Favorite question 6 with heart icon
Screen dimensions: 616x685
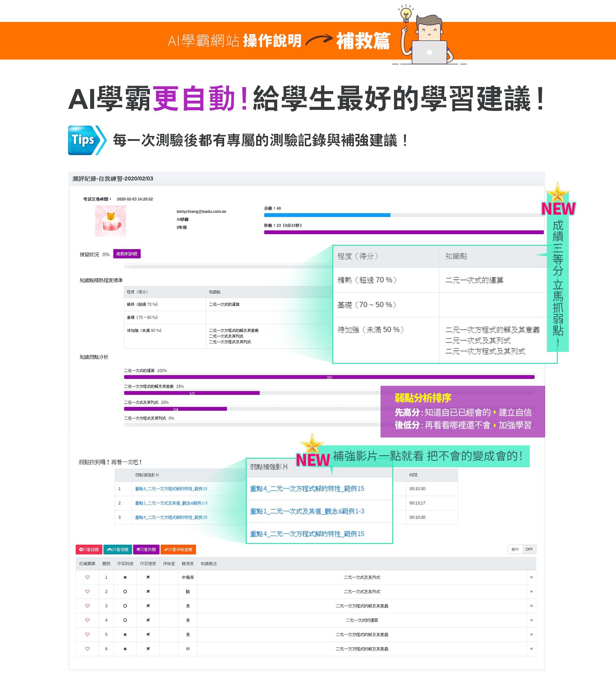coord(87,649)
